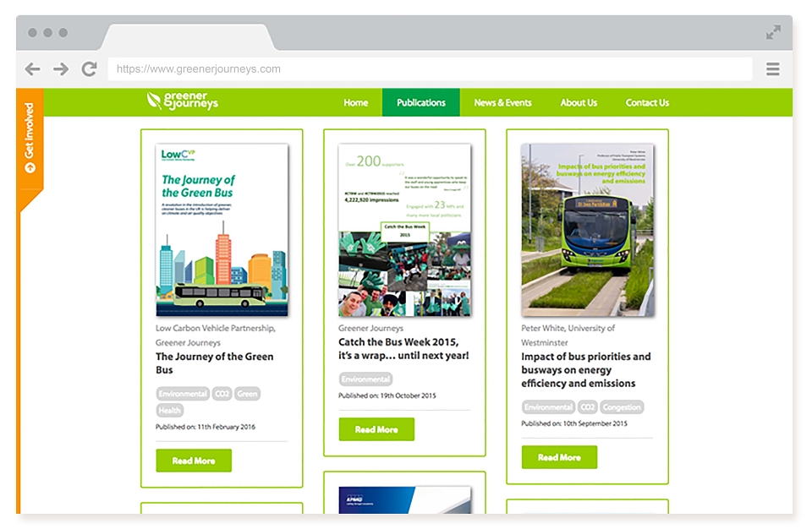812x529 pixels.
Task: Click Read More for Catch the Bus Week
Action: coord(376,429)
